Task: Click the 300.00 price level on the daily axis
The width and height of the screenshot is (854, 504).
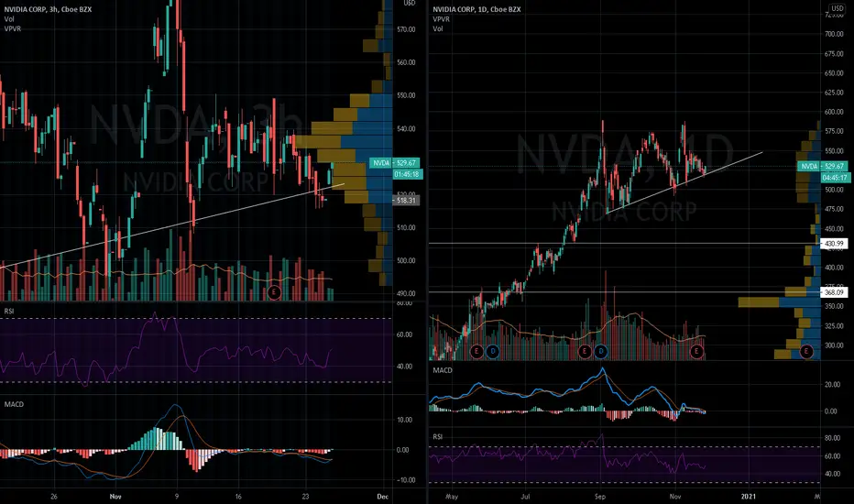Action: (x=834, y=345)
